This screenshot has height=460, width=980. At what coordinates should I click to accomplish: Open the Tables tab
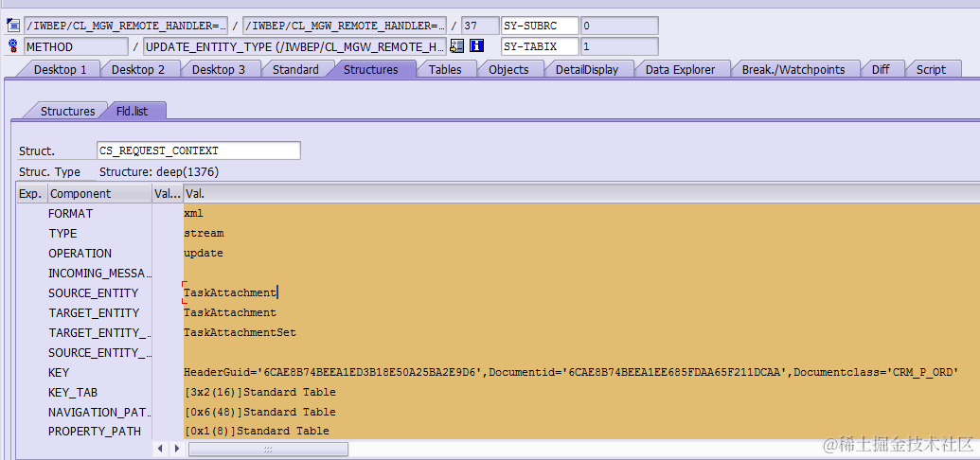pyautogui.click(x=445, y=69)
